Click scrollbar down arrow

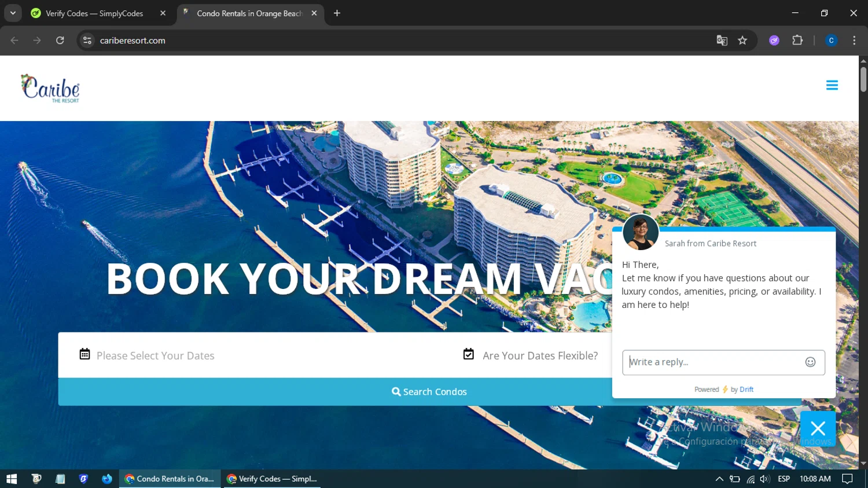863,463
